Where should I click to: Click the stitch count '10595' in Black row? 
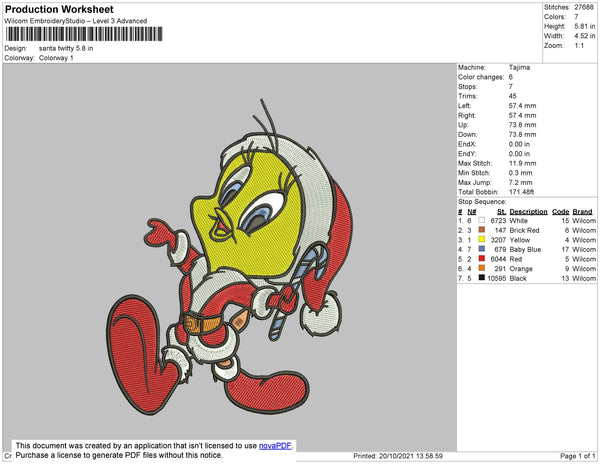click(x=497, y=278)
